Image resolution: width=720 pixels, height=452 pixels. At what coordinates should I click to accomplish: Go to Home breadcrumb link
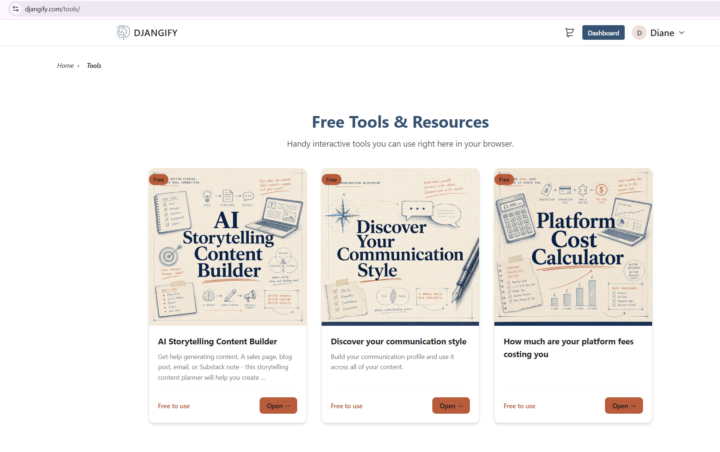tap(65, 66)
